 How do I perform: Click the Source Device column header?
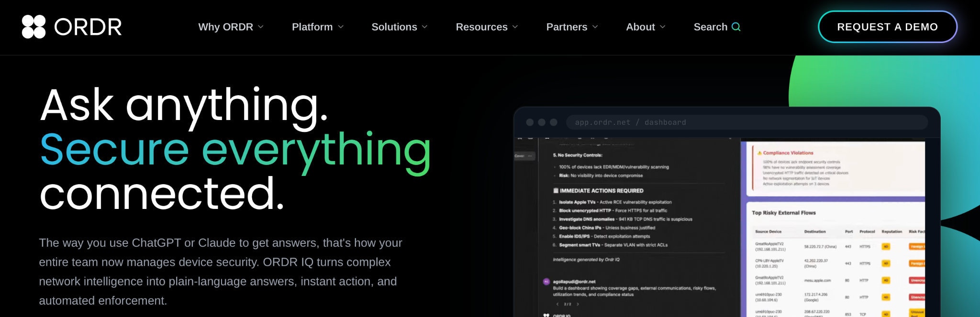pos(768,231)
